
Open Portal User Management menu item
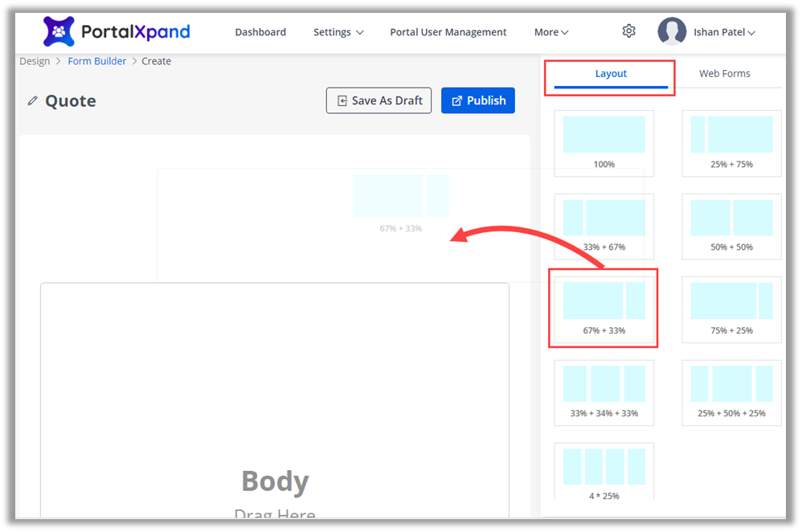point(448,32)
